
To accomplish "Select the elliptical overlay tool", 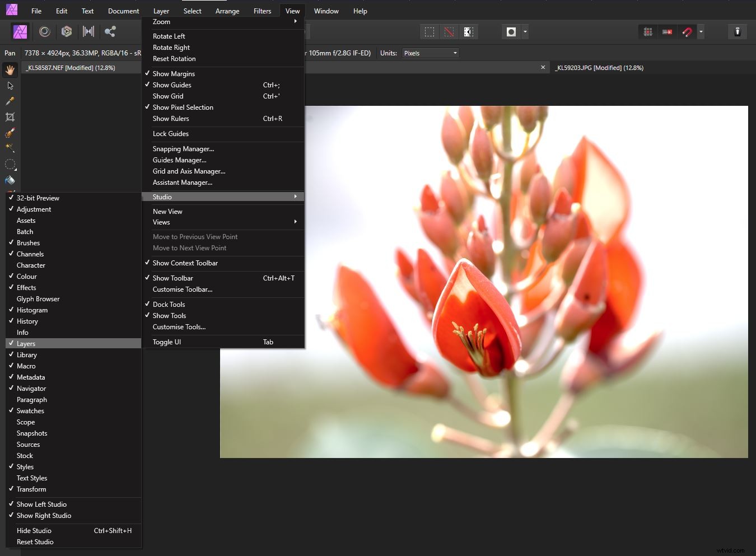I will 10,164.
